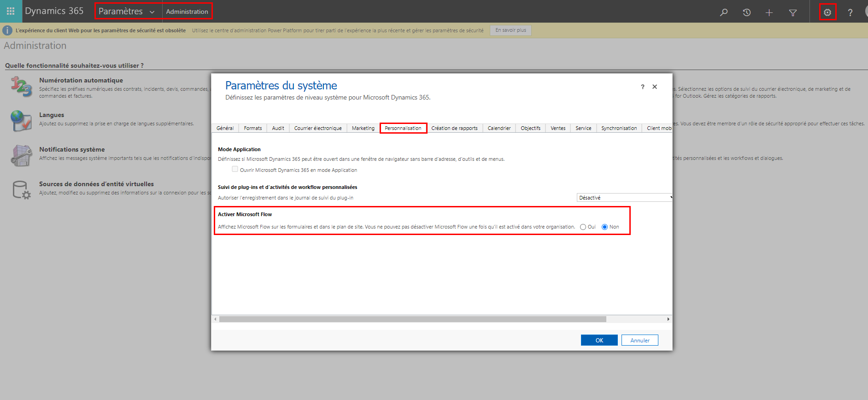Select Non for Activer Microsoft Flow
Screen dimensions: 868x400
(604, 227)
